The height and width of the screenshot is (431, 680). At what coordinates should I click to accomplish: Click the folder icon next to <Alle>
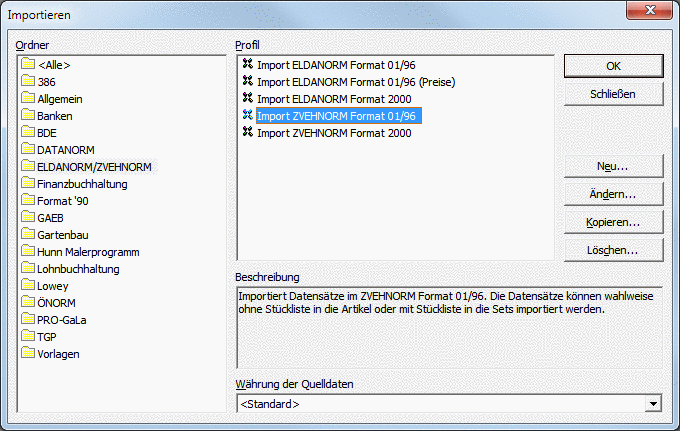click(x=28, y=64)
